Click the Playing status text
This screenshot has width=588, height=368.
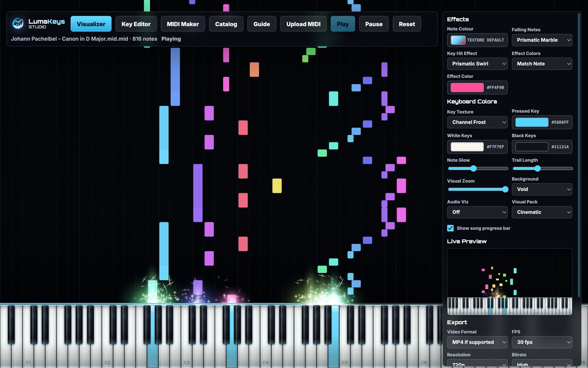click(171, 39)
